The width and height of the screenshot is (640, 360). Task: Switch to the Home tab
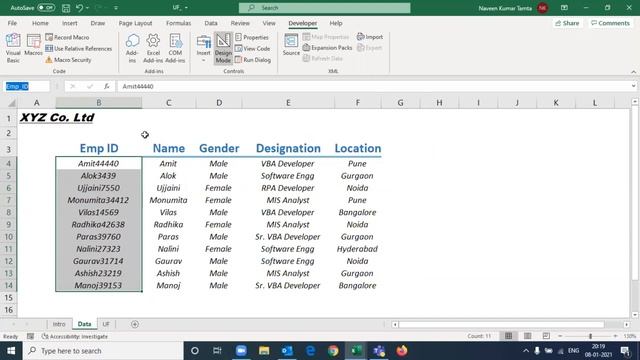(40, 23)
